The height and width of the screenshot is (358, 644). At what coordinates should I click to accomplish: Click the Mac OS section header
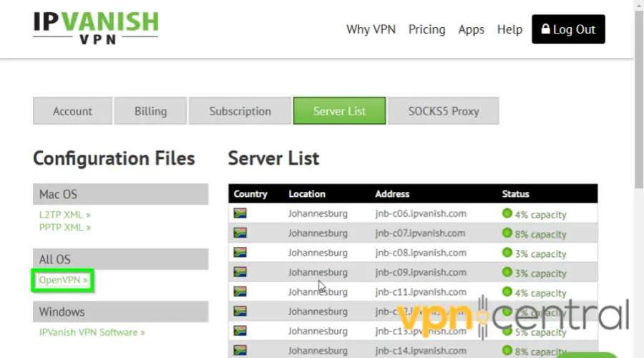tap(120, 194)
